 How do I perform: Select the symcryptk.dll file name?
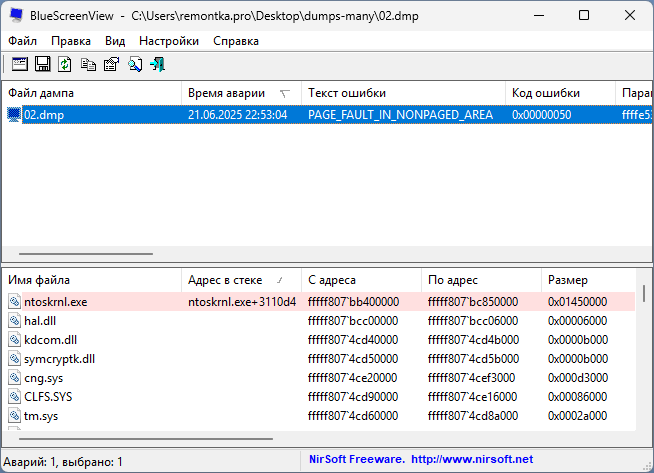tap(60, 359)
